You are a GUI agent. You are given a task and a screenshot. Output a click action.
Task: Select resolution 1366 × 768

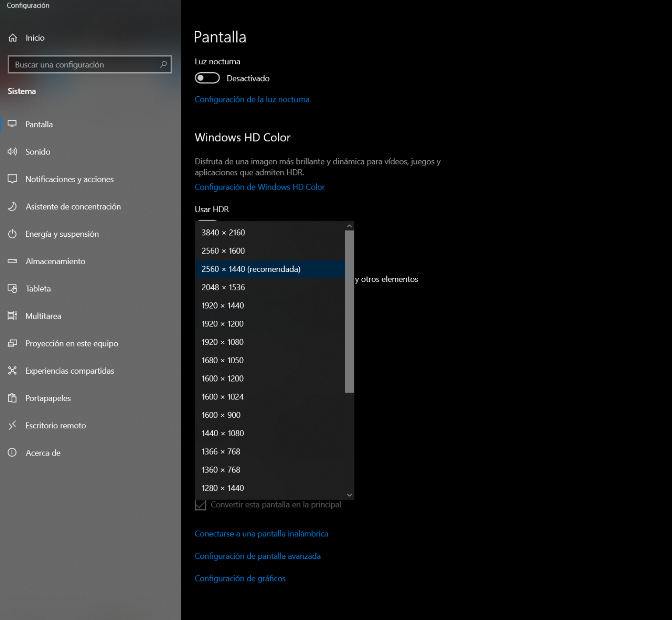[x=270, y=452]
